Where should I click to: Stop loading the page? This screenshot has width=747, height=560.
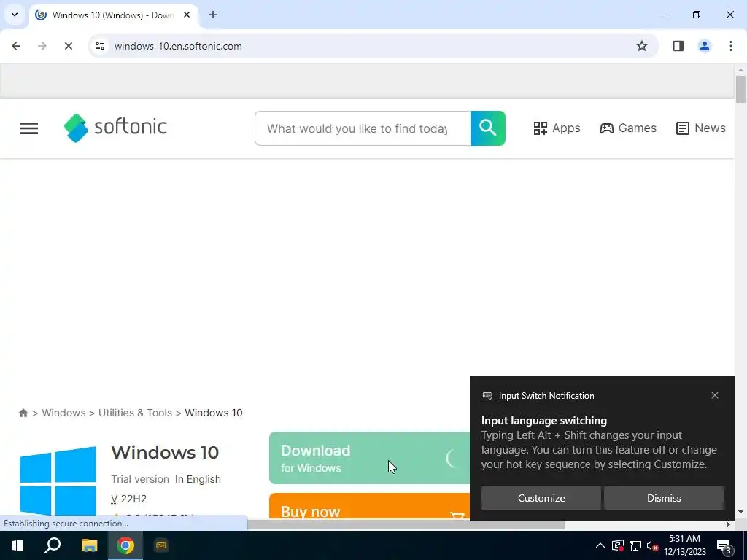[68, 46]
